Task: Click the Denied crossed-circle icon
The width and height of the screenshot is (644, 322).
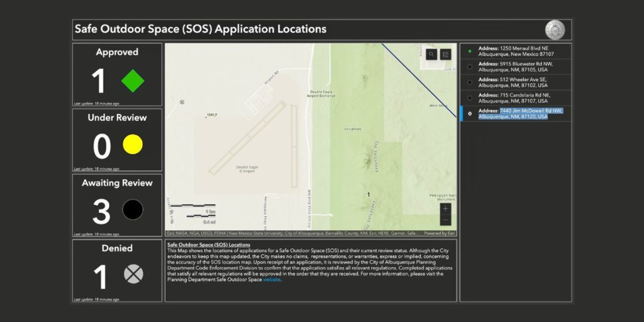Action: point(133,274)
